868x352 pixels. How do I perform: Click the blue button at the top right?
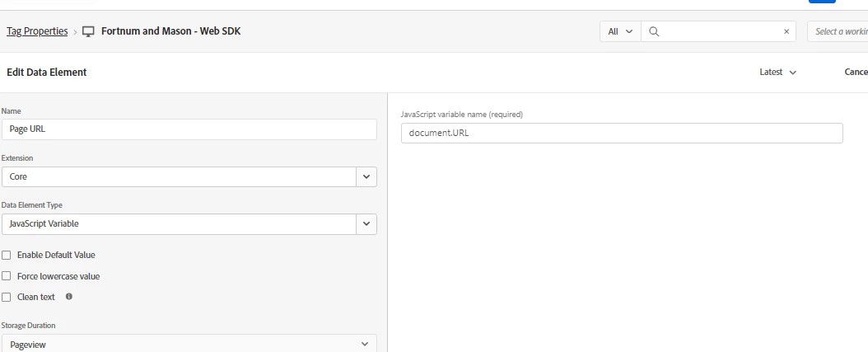[x=822, y=2]
